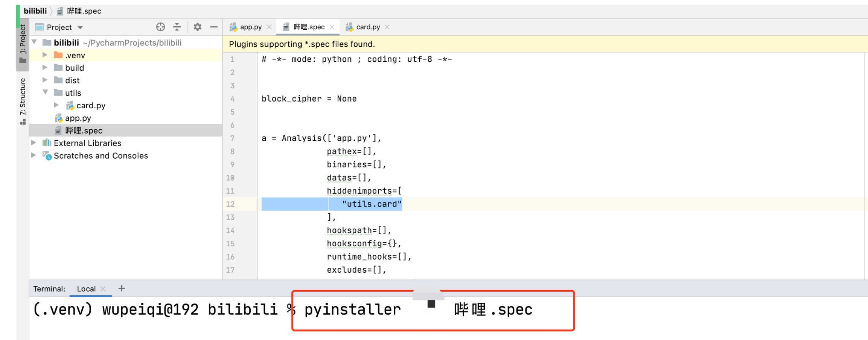Click the bilibili root folder icon
Viewport: 868px width, 340px height.
47,42
